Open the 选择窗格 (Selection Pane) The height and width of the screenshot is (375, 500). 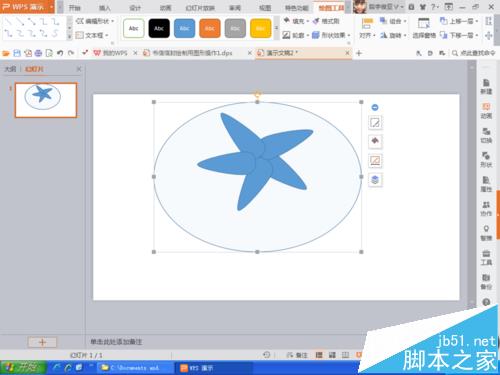click(x=424, y=28)
